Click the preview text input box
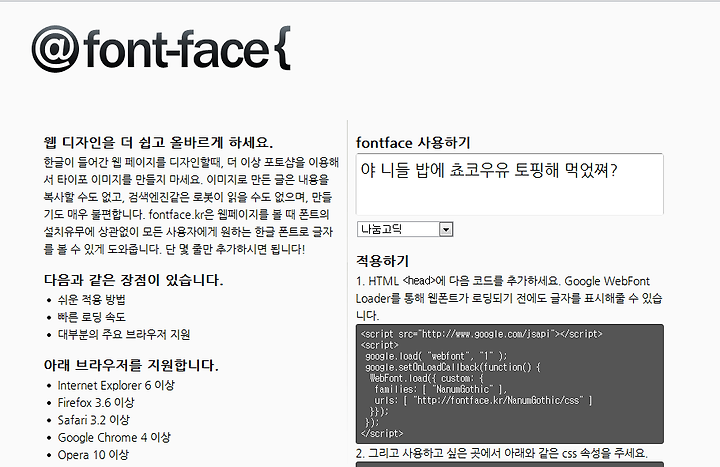 click(510, 184)
